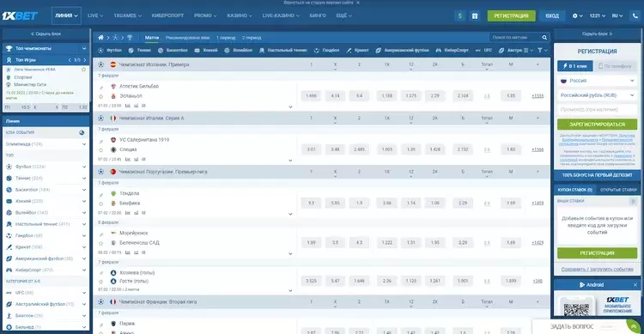
Task: Click the ЗАРЕГИСТРИРОВАТЬСЯ button
Action: (x=597, y=124)
